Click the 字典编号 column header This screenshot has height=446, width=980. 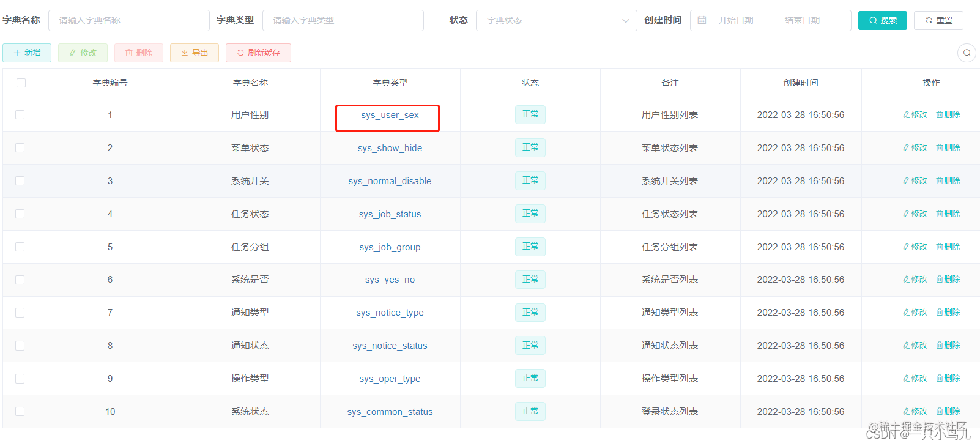(110, 83)
